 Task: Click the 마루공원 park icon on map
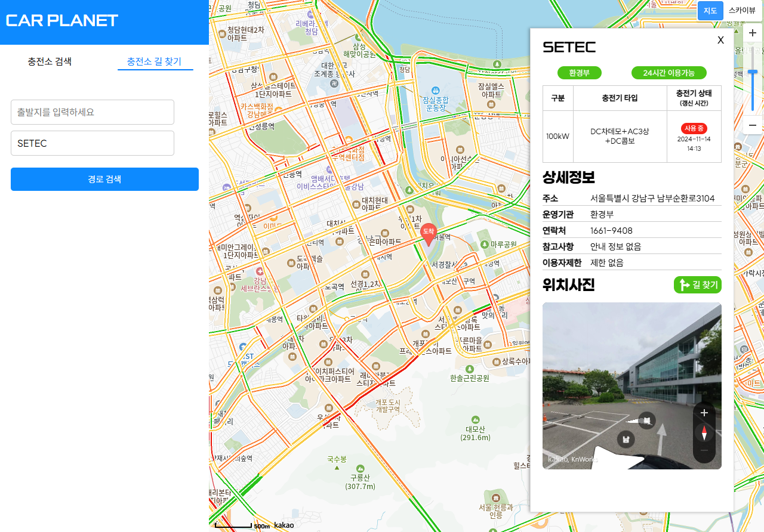coord(484,245)
